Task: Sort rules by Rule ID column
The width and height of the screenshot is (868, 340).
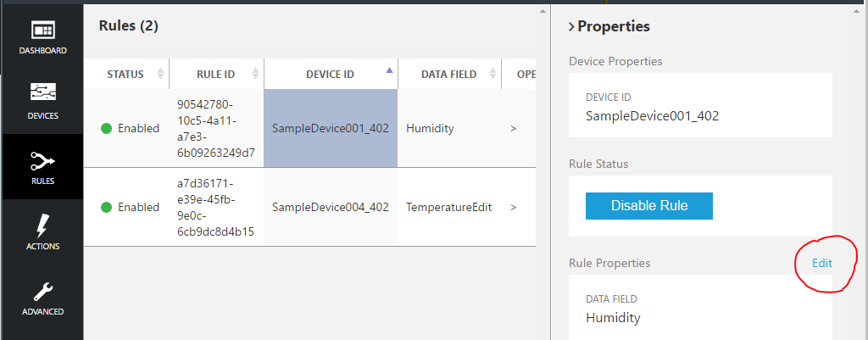Action: point(214,75)
